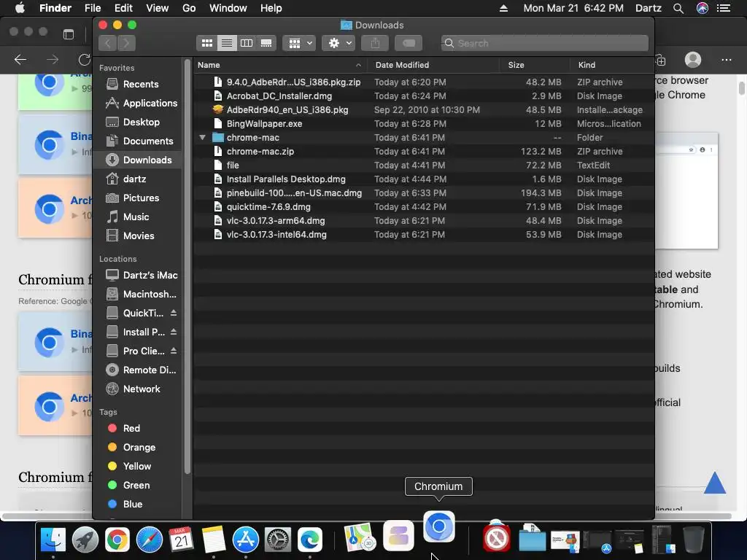Open Siri from the menu bar
This screenshot has height=560, width=747.
click(x=703, y=8)
